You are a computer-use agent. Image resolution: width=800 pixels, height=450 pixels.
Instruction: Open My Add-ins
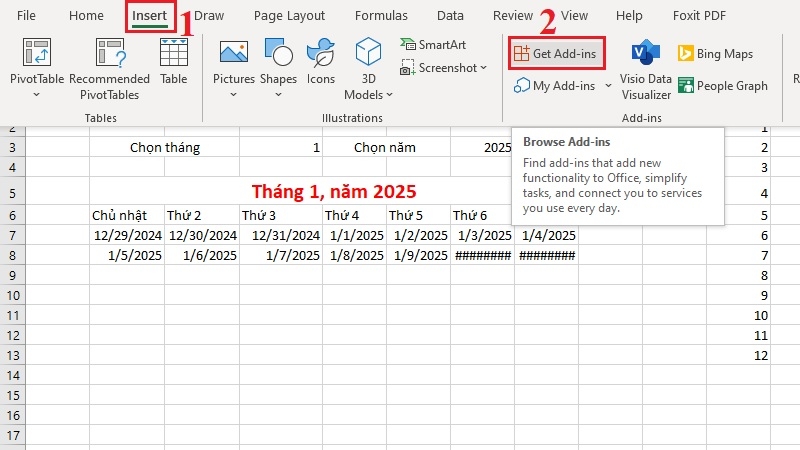click(555, 86)
